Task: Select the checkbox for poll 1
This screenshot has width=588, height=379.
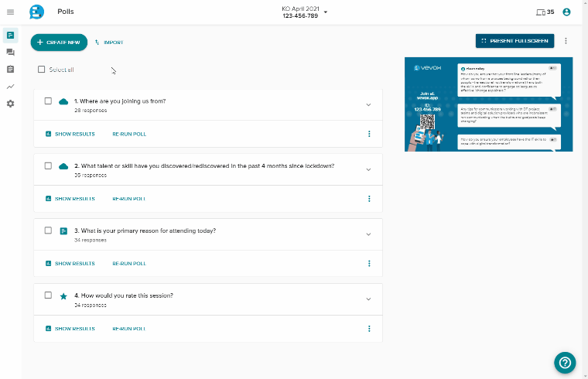Action: click(x=48, y=101)
